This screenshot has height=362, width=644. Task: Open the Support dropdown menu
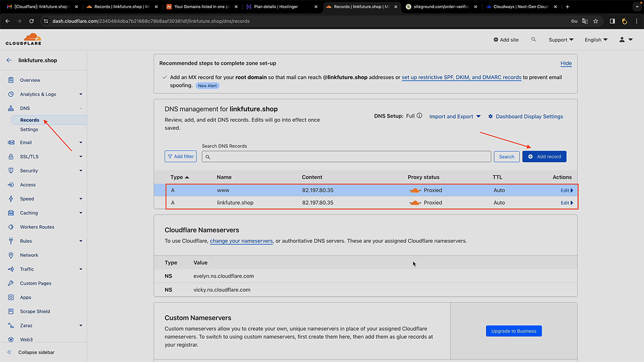point(561,40)
